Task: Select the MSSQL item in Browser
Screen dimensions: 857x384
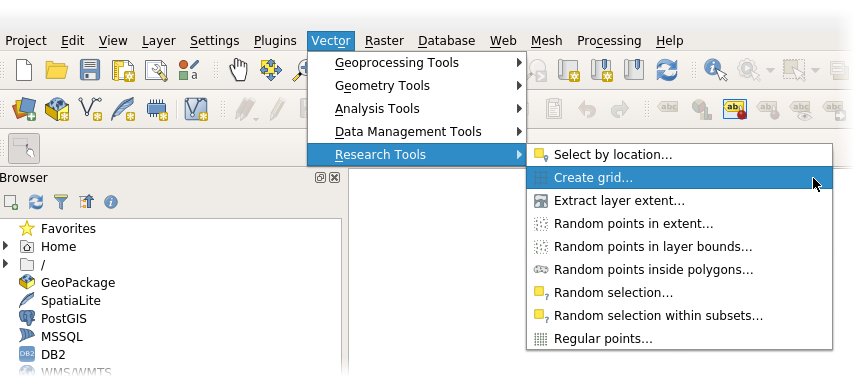Action: pyautogui.click(x=62, y=336)
